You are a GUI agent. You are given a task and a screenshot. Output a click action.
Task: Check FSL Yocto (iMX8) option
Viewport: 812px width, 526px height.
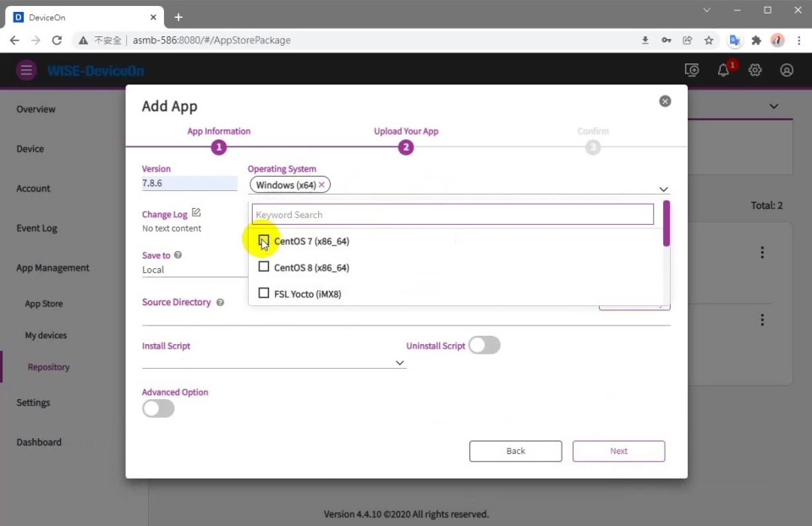point(264,293)
